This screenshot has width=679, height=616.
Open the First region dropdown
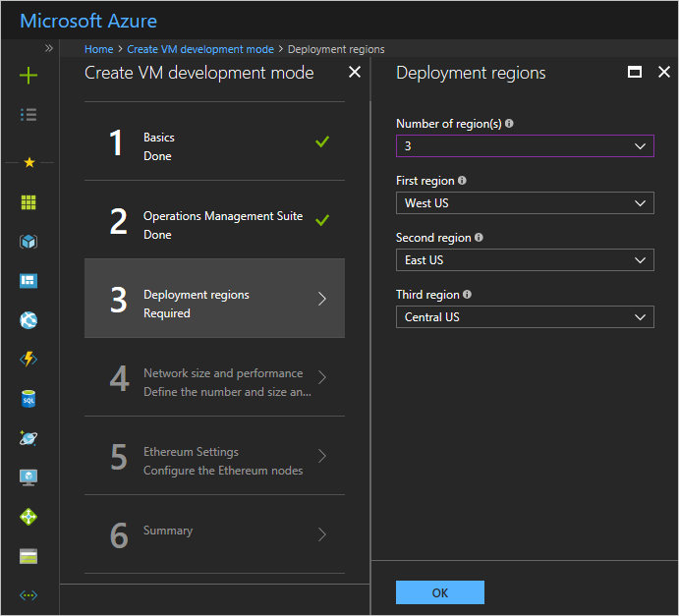[x=525, y=203]
